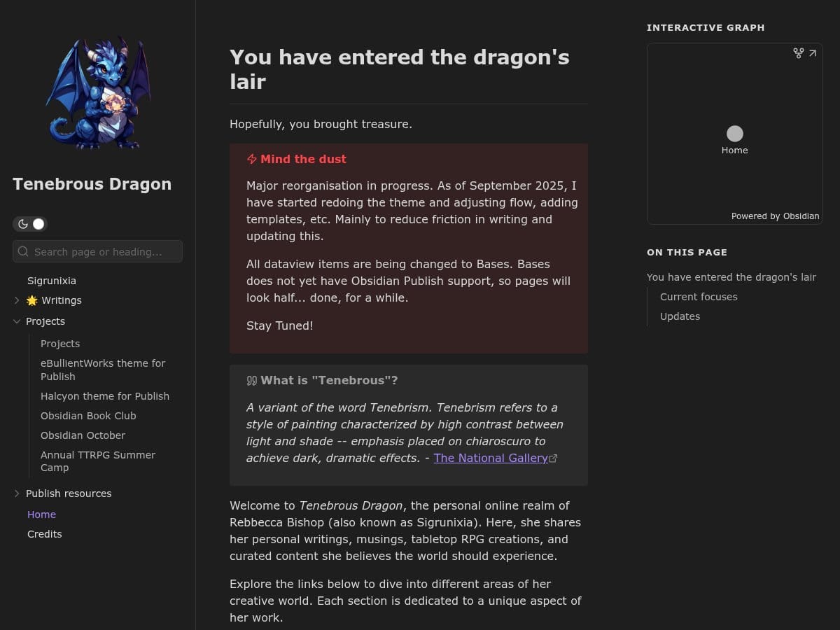The width and height of the screenshot is (840, 630).
Task: Open the Halcyon theme for Publish page
Action: coord(105,396)
